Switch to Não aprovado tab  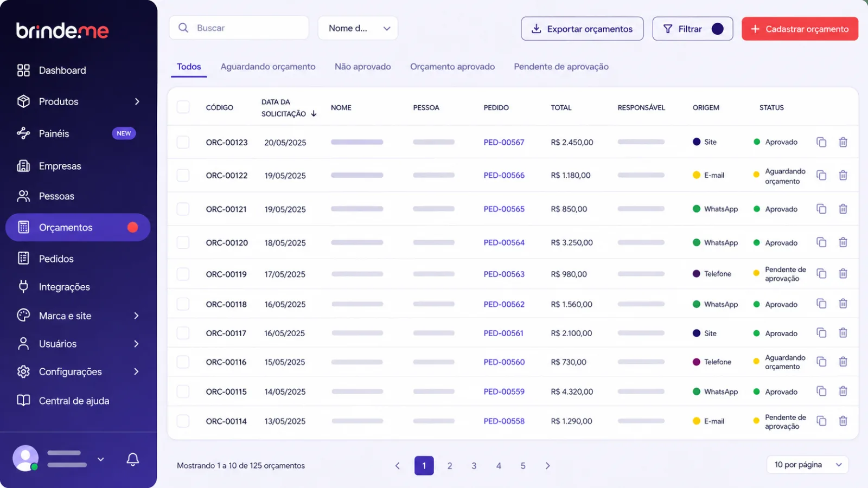tap(363, 67)
